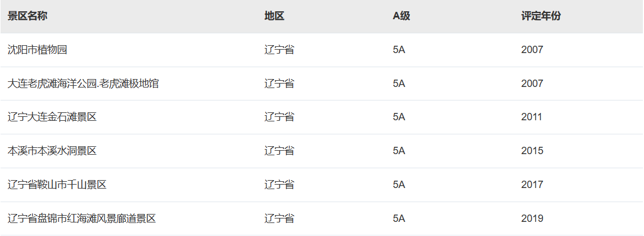Click 5A in the 红海滩风景廊道景区 row
Screen dimensions: 644x236
pyautogui.click(x=399, y=218)
